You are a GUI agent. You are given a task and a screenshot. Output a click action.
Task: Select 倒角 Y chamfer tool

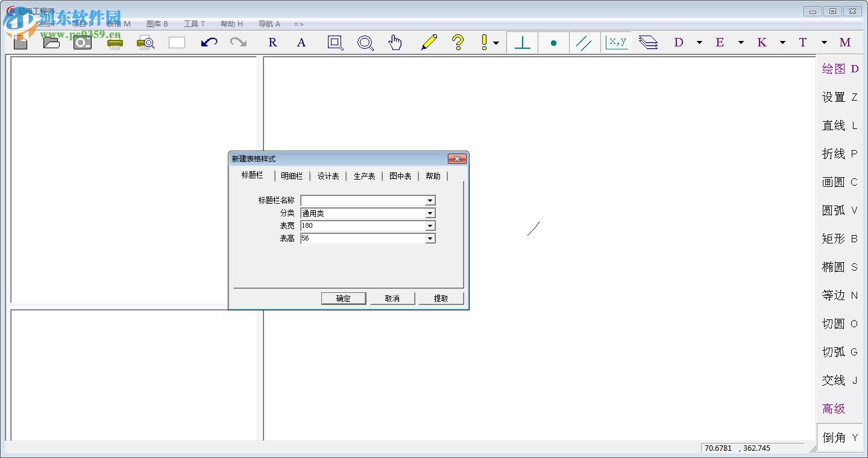click(840, 438)
